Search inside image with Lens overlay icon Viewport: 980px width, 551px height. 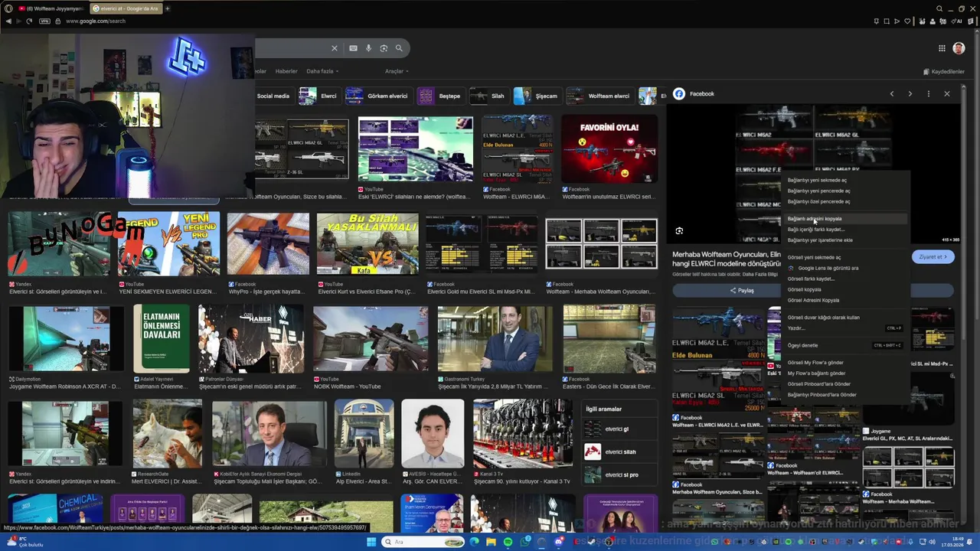click(679, 230)
